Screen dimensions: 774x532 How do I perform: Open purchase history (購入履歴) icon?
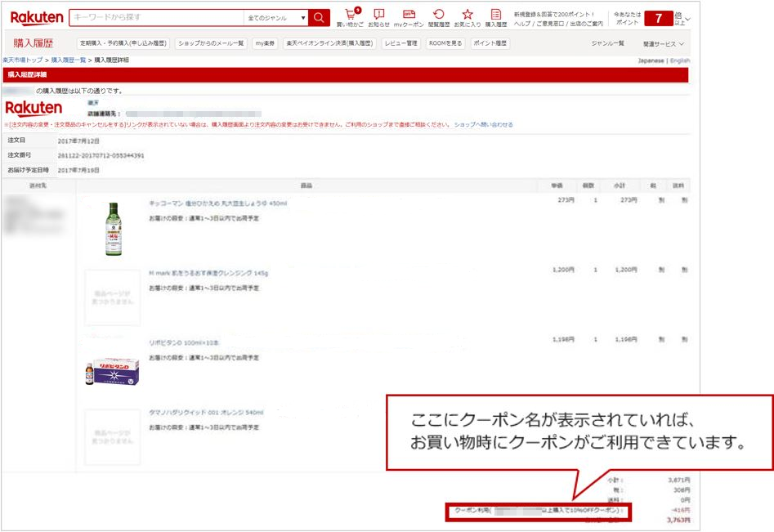495,17
